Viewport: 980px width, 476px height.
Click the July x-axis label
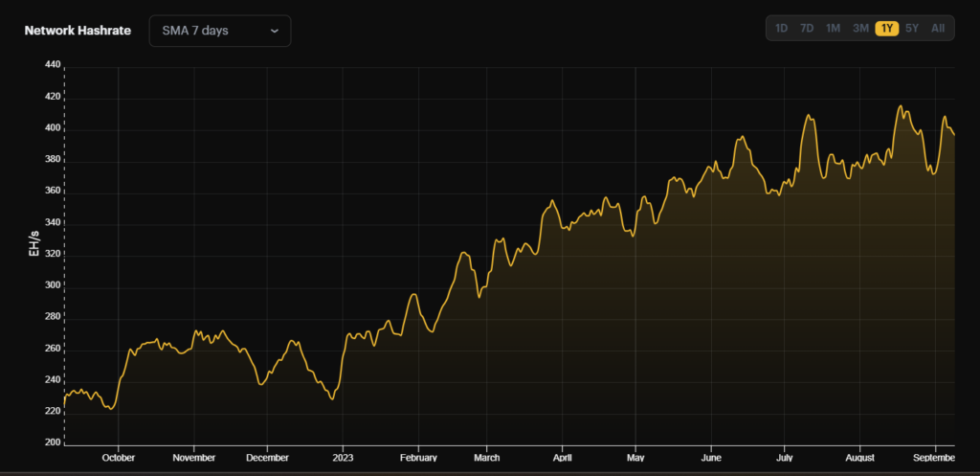pos(784,458)
